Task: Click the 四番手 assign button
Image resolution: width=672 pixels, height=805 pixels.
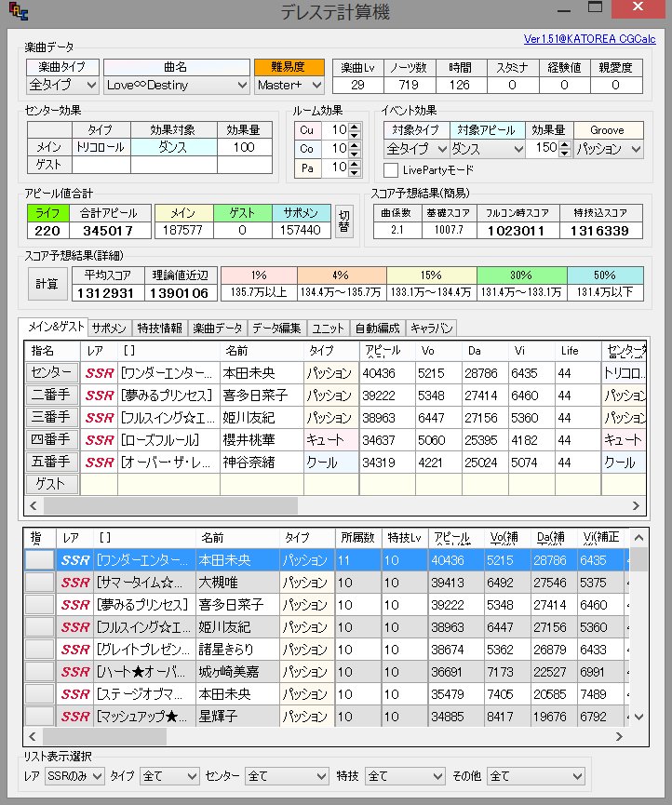Action: coord(52,439)
